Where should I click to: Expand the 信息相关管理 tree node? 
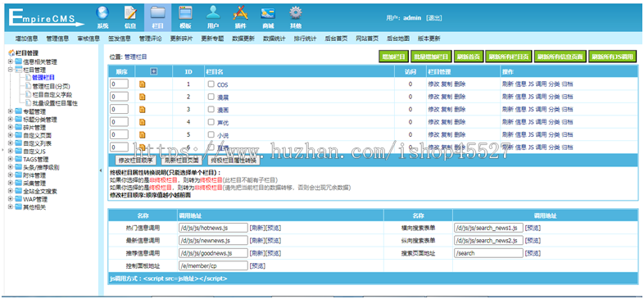pos(10,62)
